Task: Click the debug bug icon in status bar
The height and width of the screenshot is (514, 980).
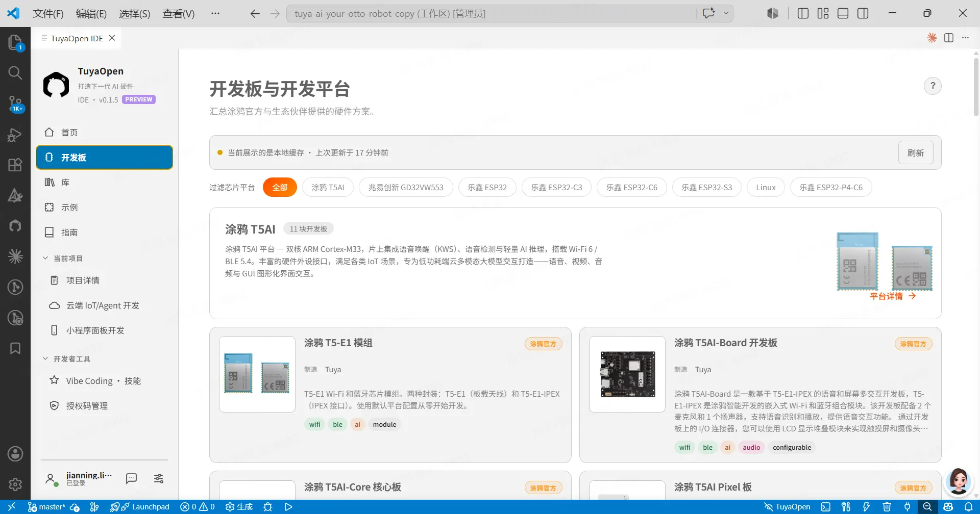Action: pos(267,507)
